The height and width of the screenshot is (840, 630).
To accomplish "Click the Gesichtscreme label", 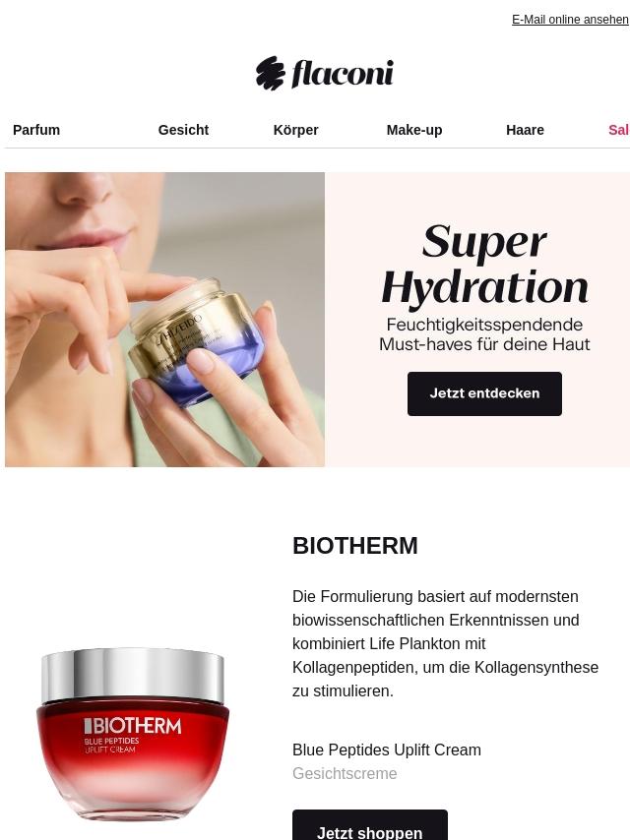I will pyautogui.click(x=345, y=773).
